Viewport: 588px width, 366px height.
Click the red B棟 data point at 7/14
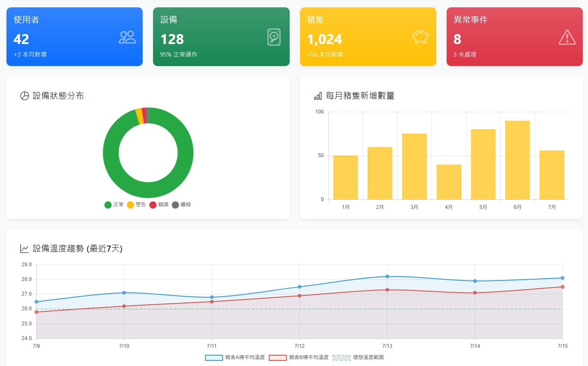[475, 293]
